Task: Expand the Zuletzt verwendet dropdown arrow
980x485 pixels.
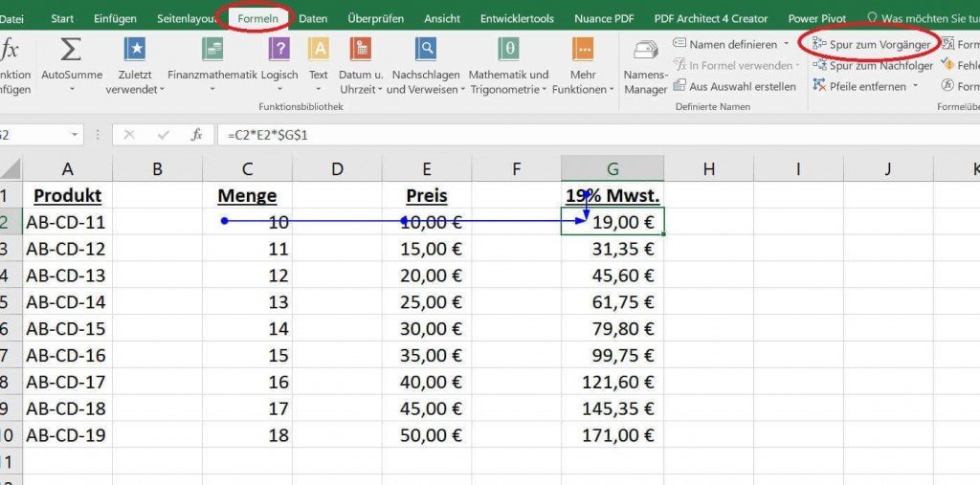Action: coord(163,90)
